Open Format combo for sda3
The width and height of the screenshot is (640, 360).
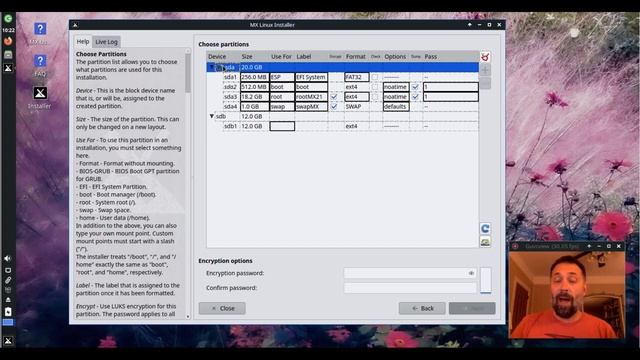coord(356,97)
